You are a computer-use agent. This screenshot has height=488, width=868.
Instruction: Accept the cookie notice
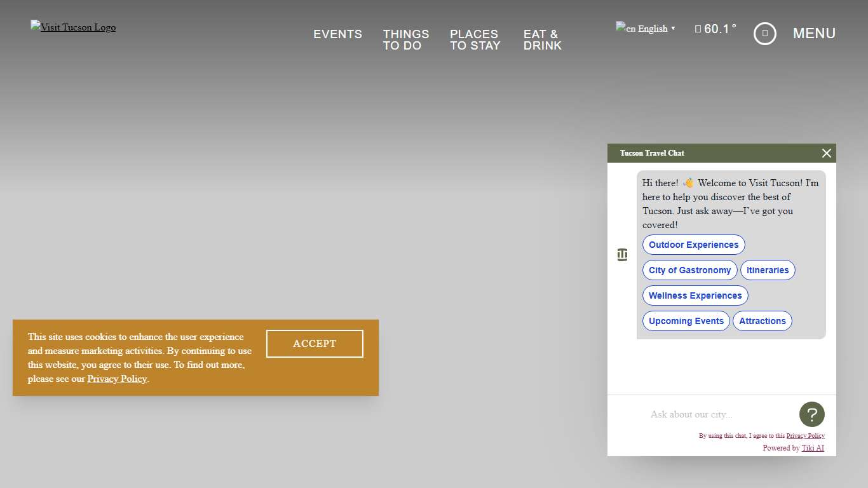315,344
